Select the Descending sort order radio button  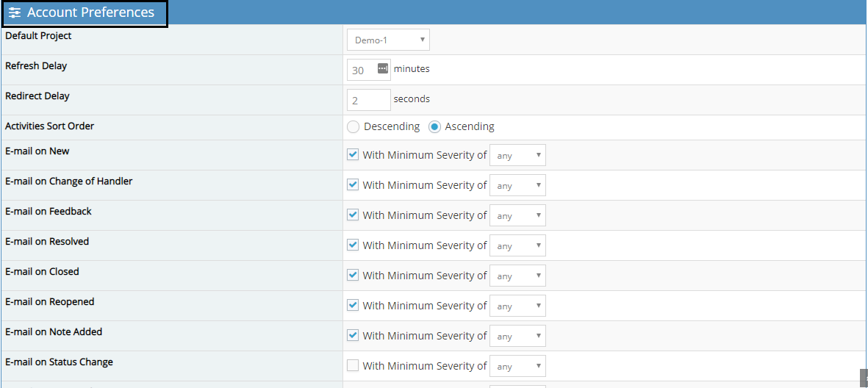pos(354,126)
